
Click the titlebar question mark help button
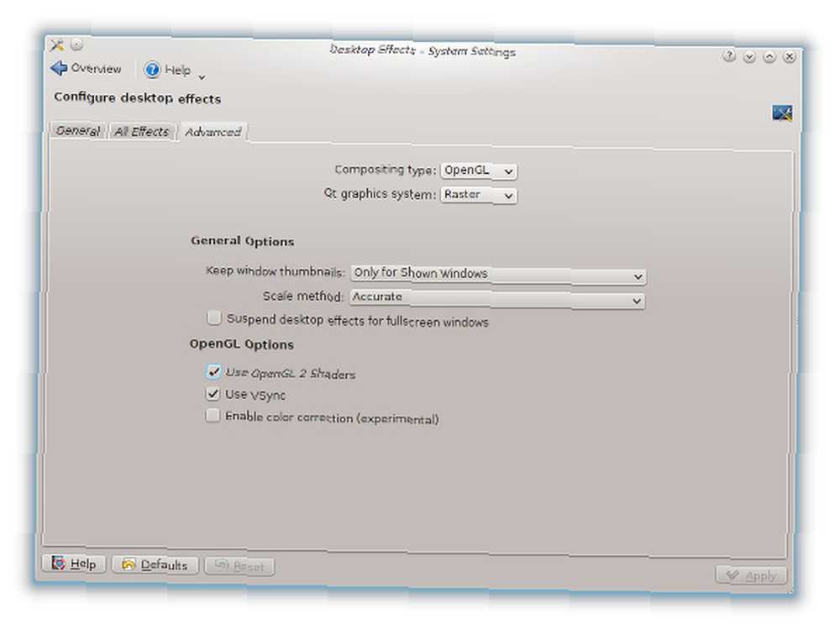pyautogui.click(x=728, y=55)
